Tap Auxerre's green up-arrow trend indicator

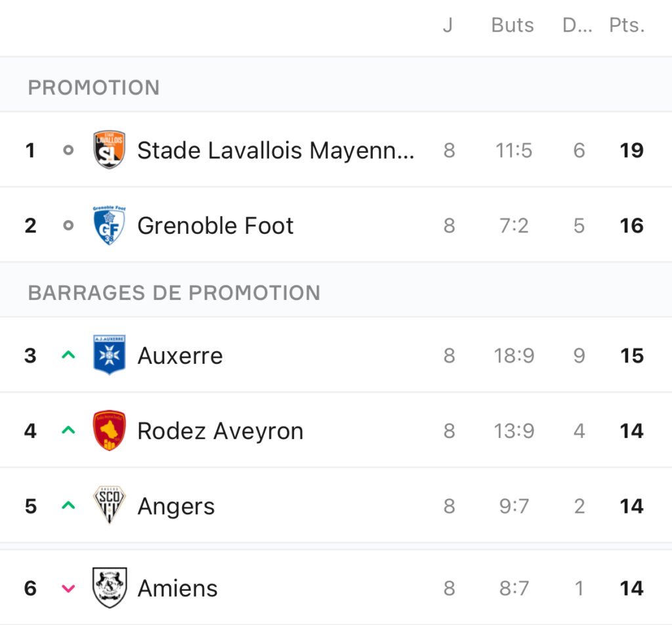tap(68, 355)
